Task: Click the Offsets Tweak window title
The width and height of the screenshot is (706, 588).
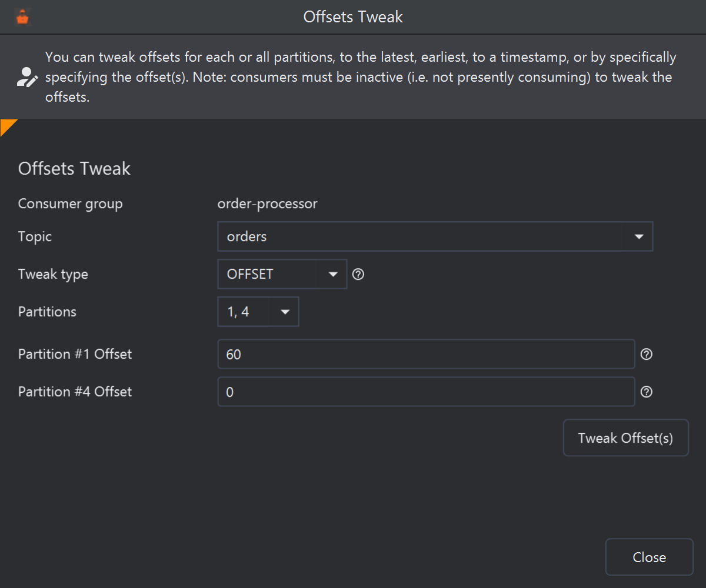Action: click(x=353, y=17)
